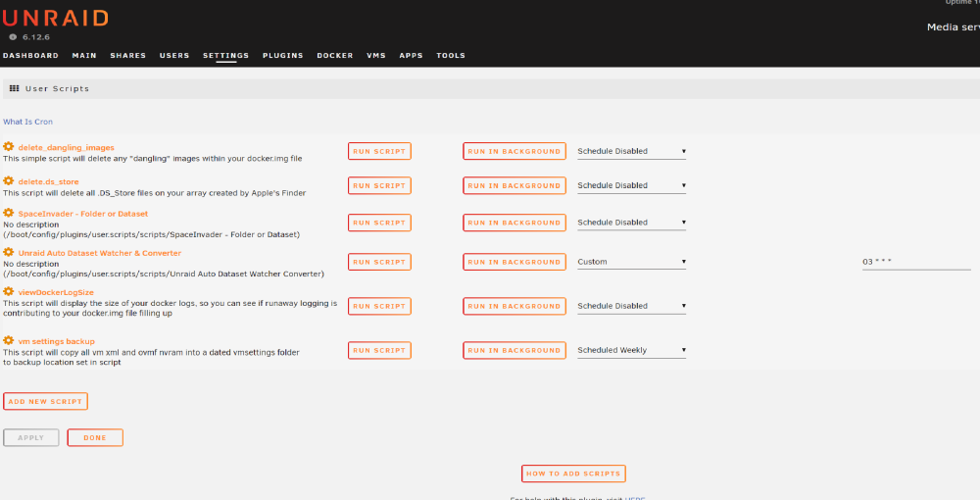Viewport: 980px width, 500px height.
Task: Open the Main tab
Action: click(84, 56)
